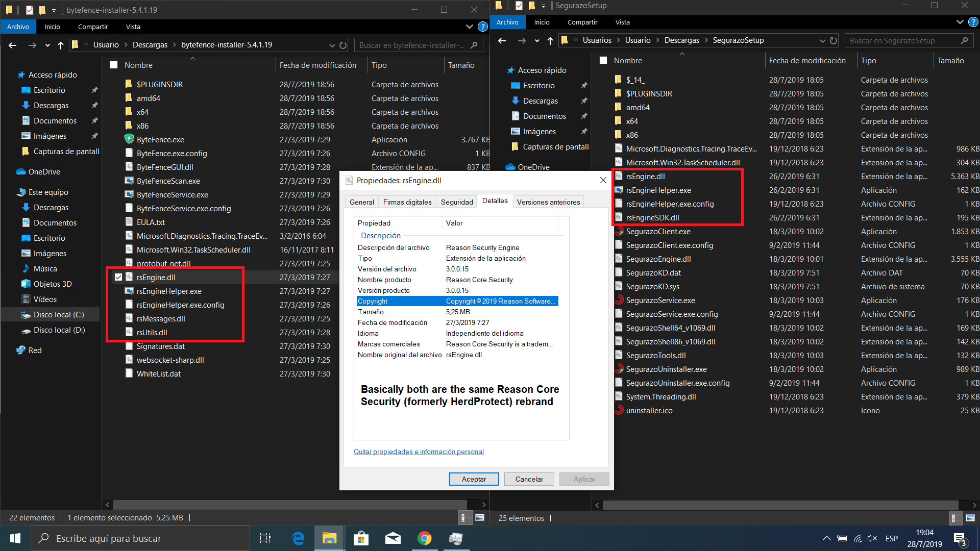Toggle the select-all checkbox in the SegurazoSetup Nombre header
The width and height of the screenshot is (980, 551).
[x=603, y=61]
